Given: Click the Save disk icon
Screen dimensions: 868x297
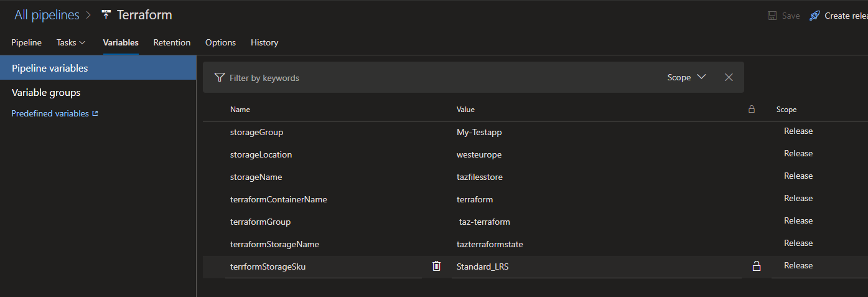Looking at the screenshot, I should point(772,16).
